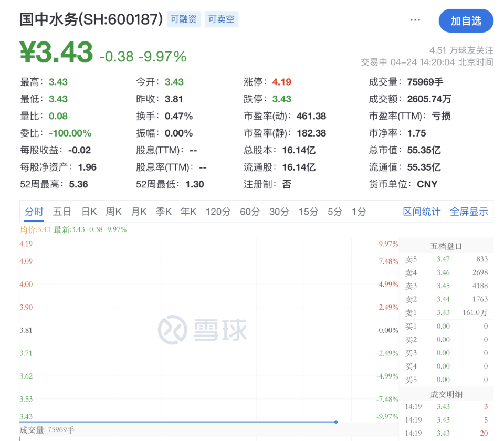
Task: Click the 卖1 row with 161.0万
Action: point(446,312)
